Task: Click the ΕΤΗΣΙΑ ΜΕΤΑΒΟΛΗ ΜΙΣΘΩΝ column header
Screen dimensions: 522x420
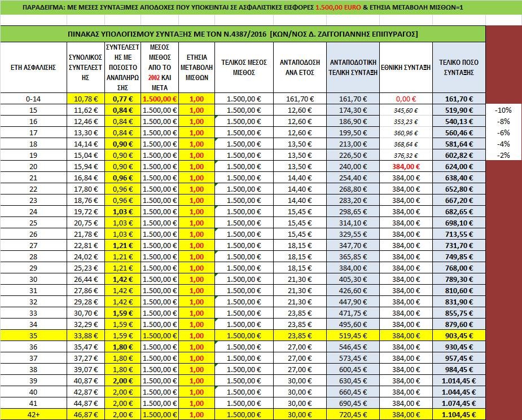Action: pos(196,67)
